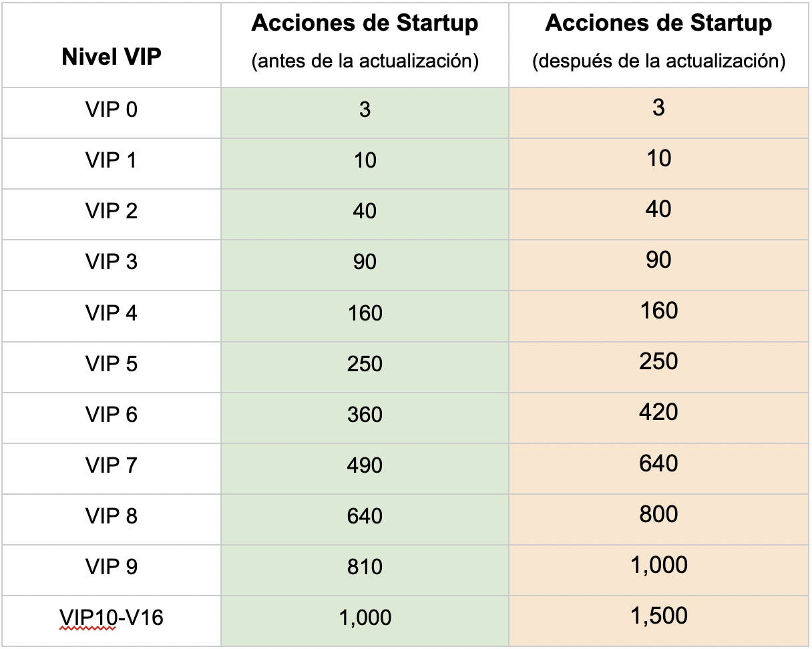Select the "después de la actualización" column header
This screenshot has height=649, width=812.
[x=658, y=41]
